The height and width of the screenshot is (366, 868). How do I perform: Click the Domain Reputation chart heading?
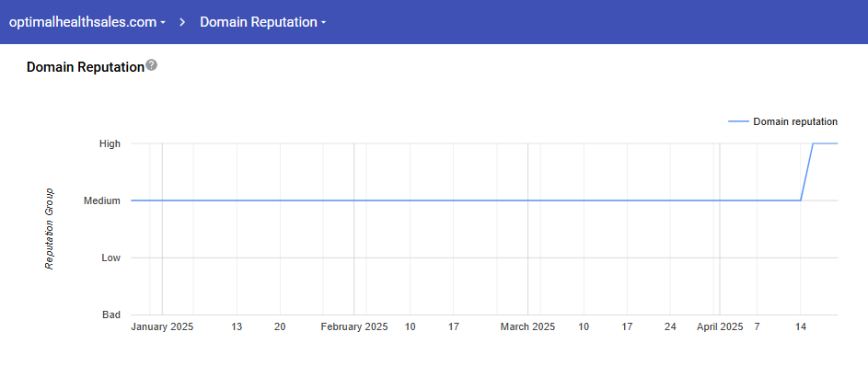click(x=86, y=67)
